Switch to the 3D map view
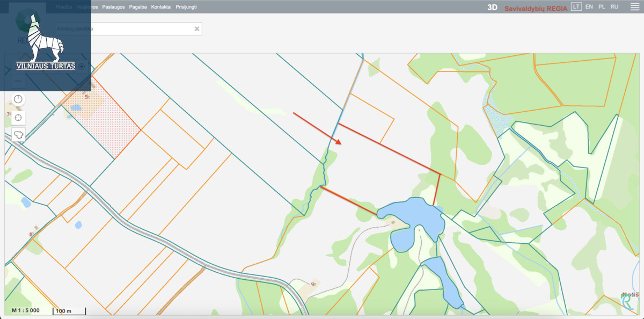644x319 pixels. point(492,8)
